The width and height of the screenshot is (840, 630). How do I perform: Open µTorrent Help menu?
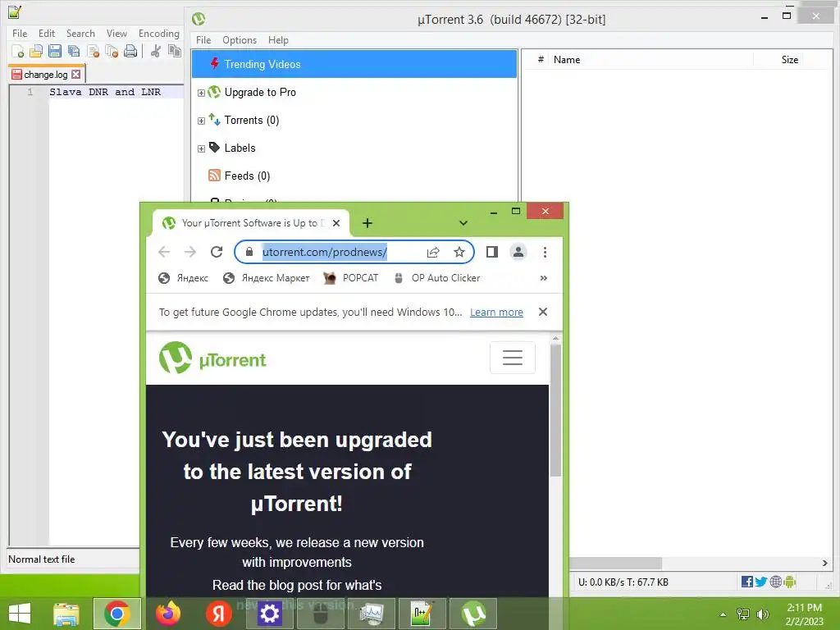(278, 40)
